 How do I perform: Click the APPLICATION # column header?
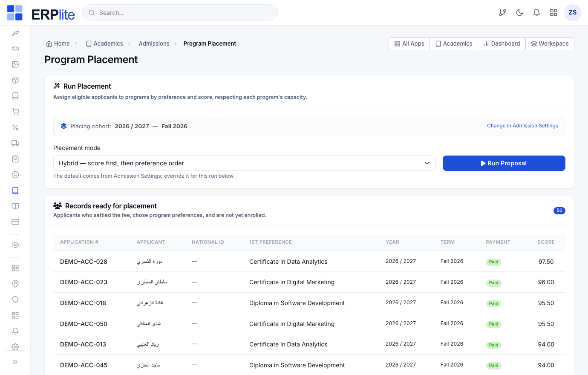pos(79,242)
